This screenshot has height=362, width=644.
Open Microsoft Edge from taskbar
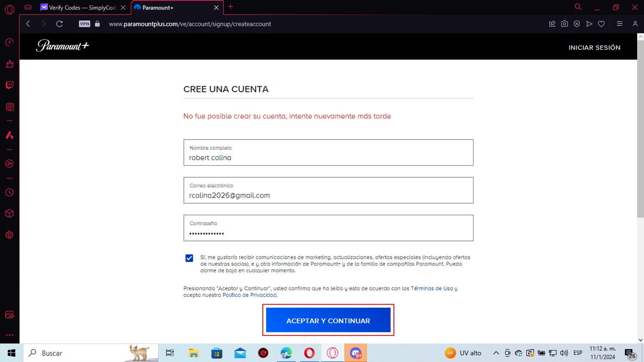click(x=286, y=353)
